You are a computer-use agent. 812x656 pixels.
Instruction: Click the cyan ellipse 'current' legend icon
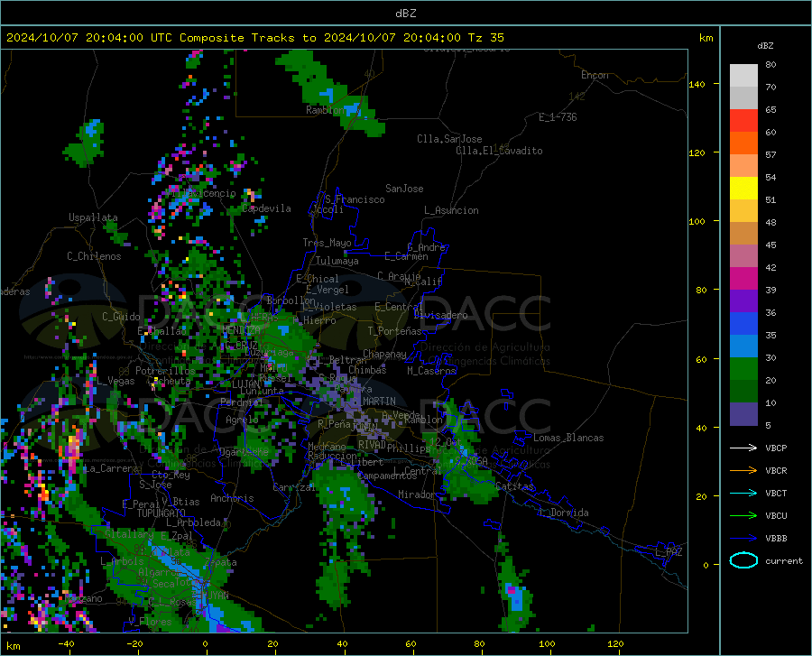pos(743,560)
